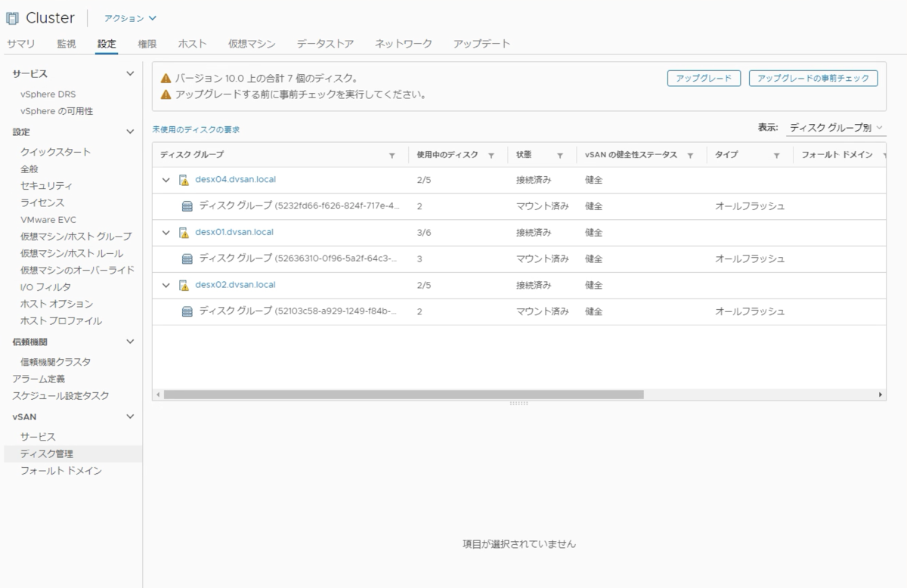Viewport: 907px width, 588px height.
Task: Select セキュリティ in sidebar
Action: [x=47, y=186]
